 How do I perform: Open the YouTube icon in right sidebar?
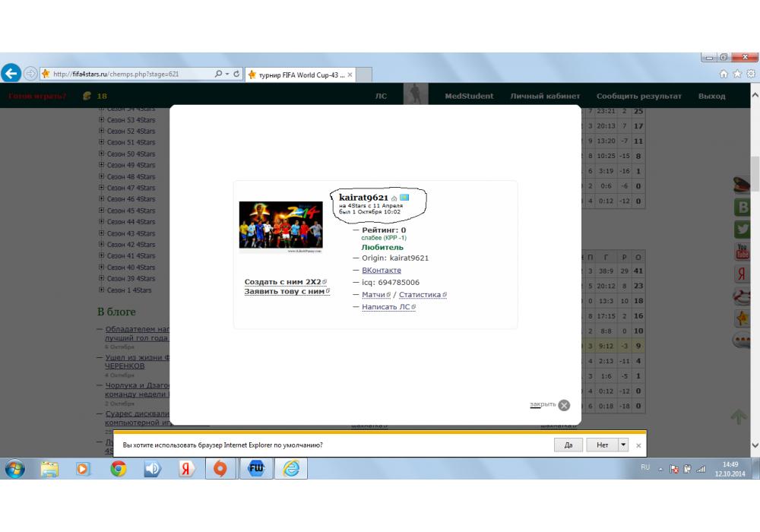pos(743,251)
